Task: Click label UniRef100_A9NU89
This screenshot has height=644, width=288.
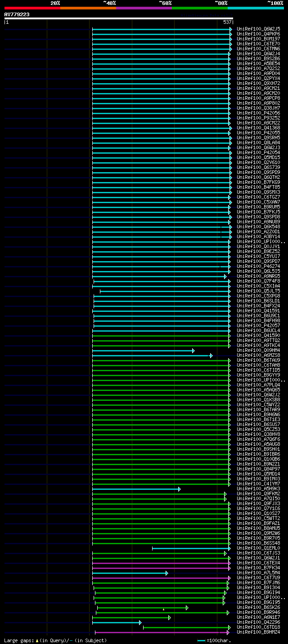Action: click(x=258, y=222)
